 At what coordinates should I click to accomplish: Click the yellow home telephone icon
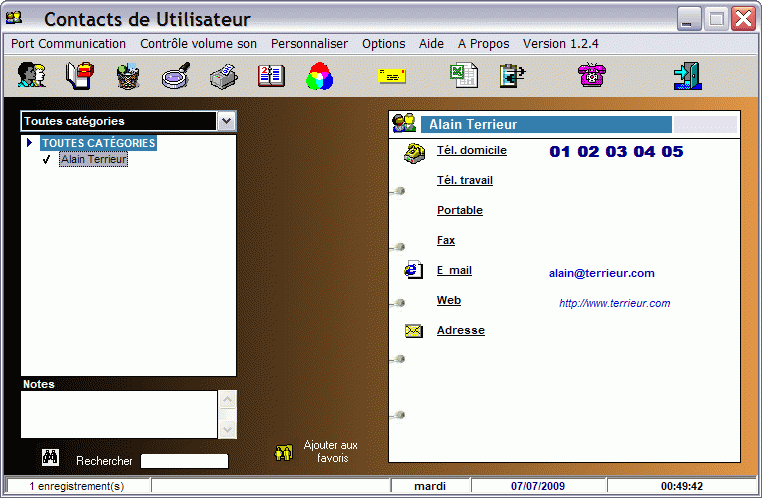[x=414, y=153]
